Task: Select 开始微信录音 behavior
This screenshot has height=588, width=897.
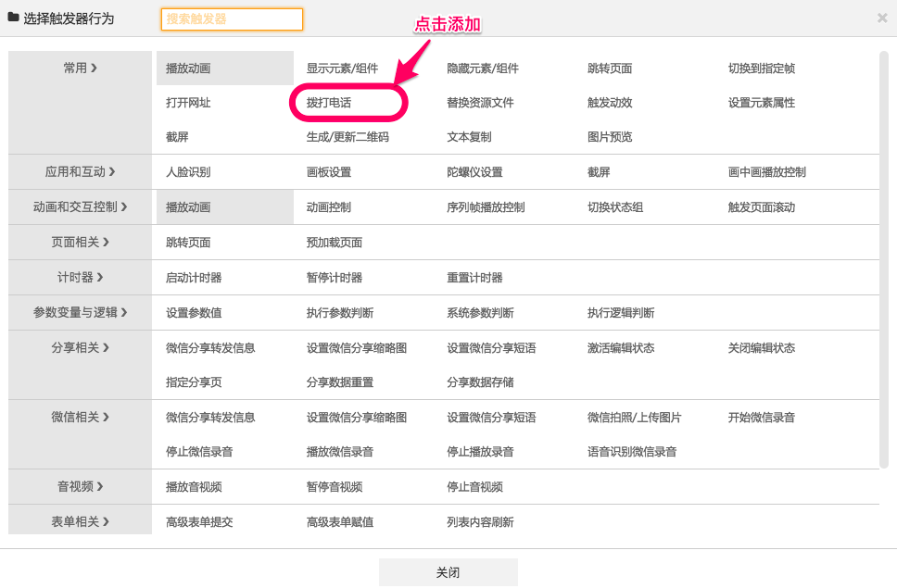Action: (762, 418)
